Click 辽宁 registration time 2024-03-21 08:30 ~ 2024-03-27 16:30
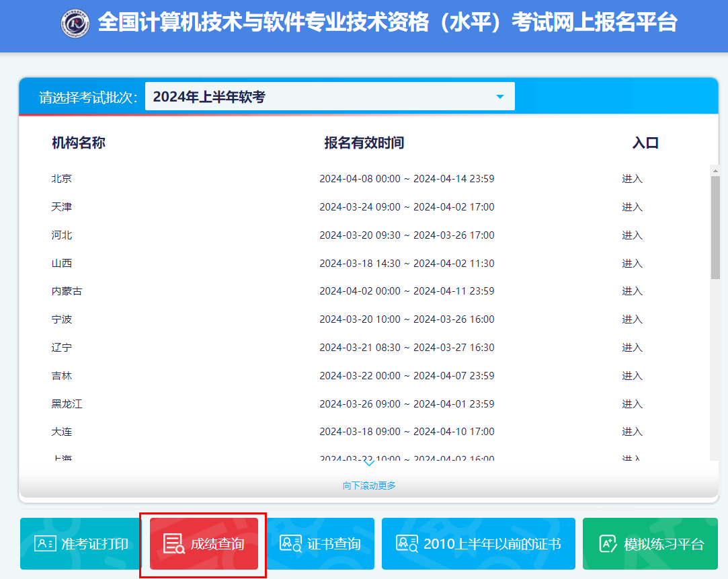 [x=407, y=347]
